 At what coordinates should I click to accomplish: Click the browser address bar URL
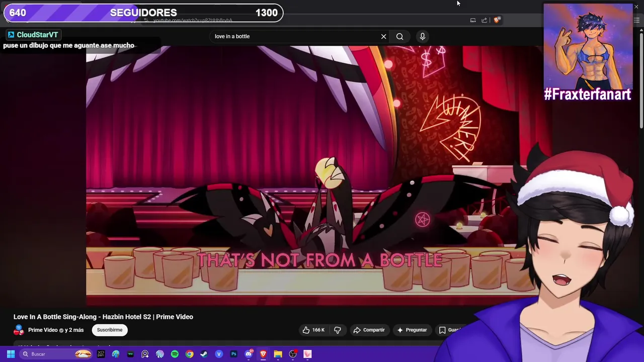tap(193, 20)
